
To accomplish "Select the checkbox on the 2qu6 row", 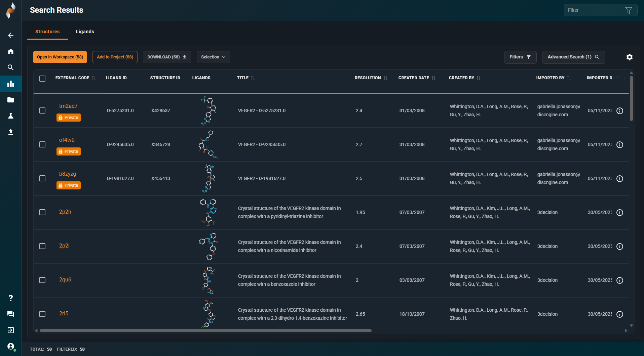I will pos(42,280).
